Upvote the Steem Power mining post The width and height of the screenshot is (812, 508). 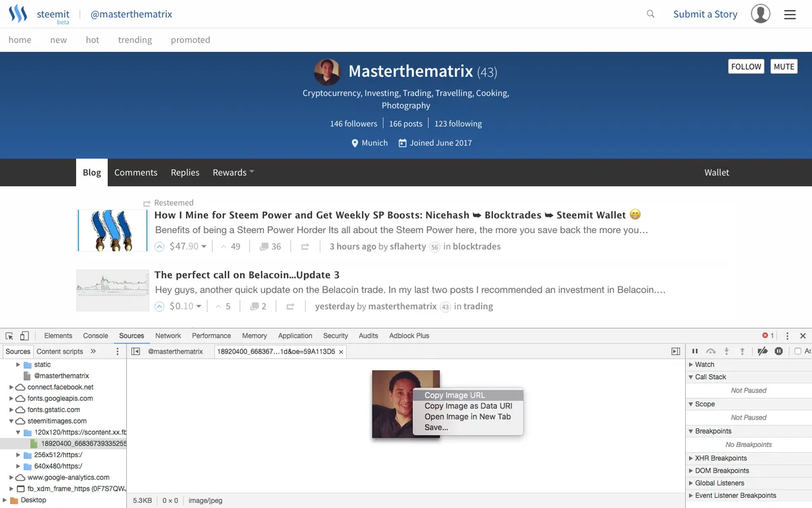[160, 247]
